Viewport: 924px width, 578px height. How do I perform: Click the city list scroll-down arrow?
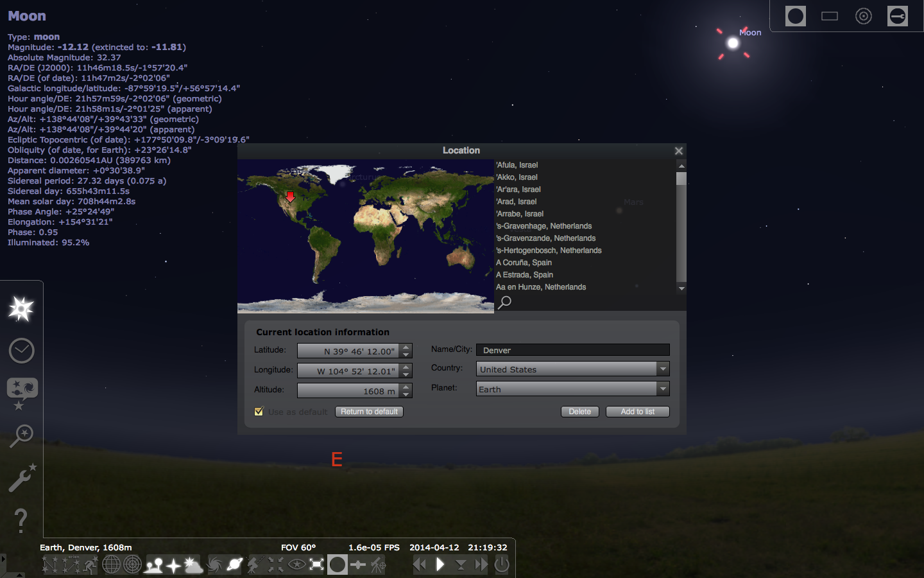[x=681, y=288]
